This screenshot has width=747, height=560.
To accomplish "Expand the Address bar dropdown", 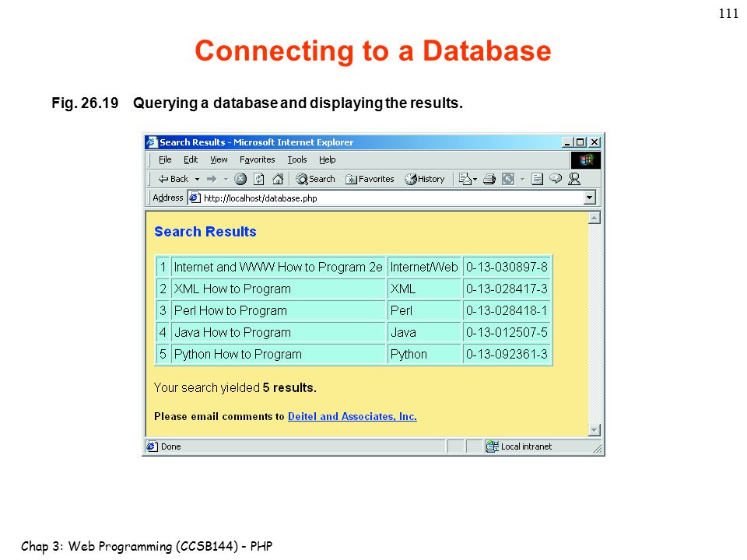I will tap(590, 198).
